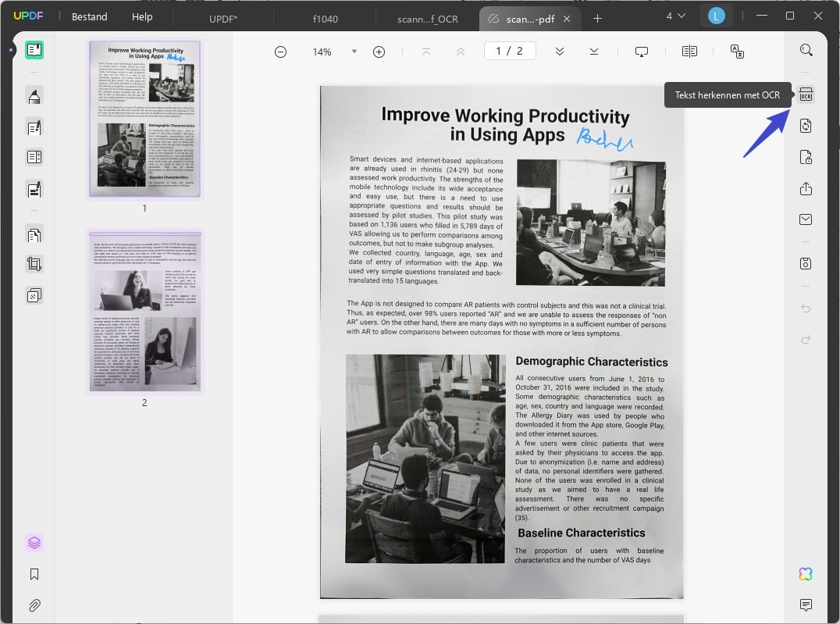Open the Convert PDF icon

[806, 126]
